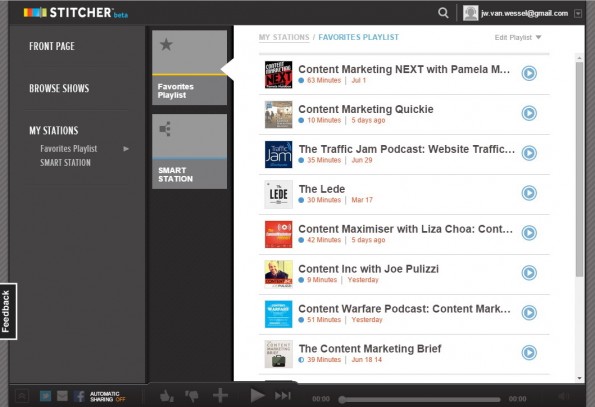Open account dropdown arrow beside email
The height and width of the screenshot is (407, 595).
click(x=578, y=14)
